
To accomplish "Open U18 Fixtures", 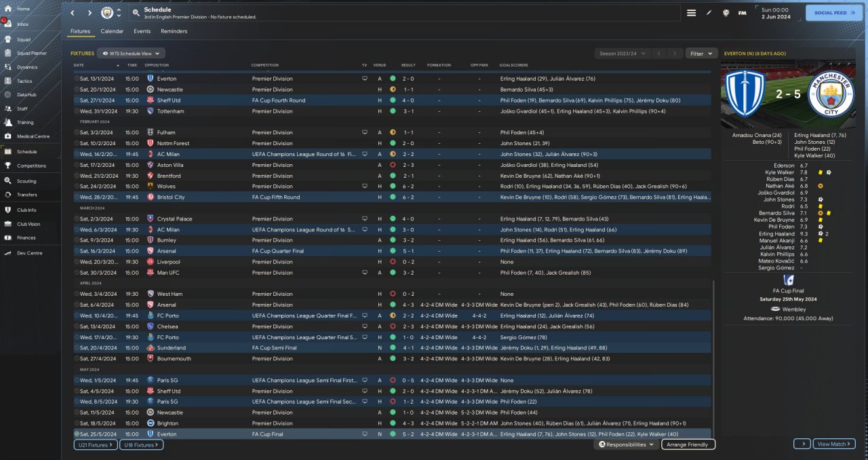I will [141, 444].
